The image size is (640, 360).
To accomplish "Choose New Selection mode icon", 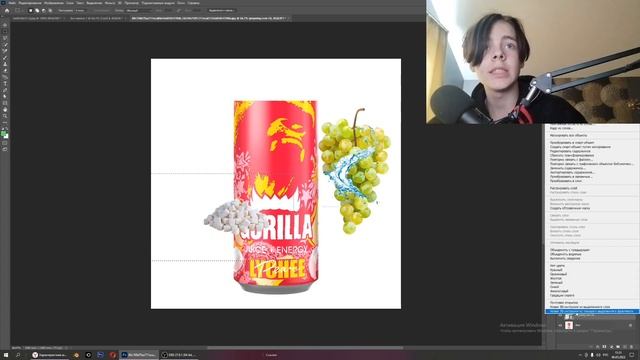I will (x=31, y=10).
